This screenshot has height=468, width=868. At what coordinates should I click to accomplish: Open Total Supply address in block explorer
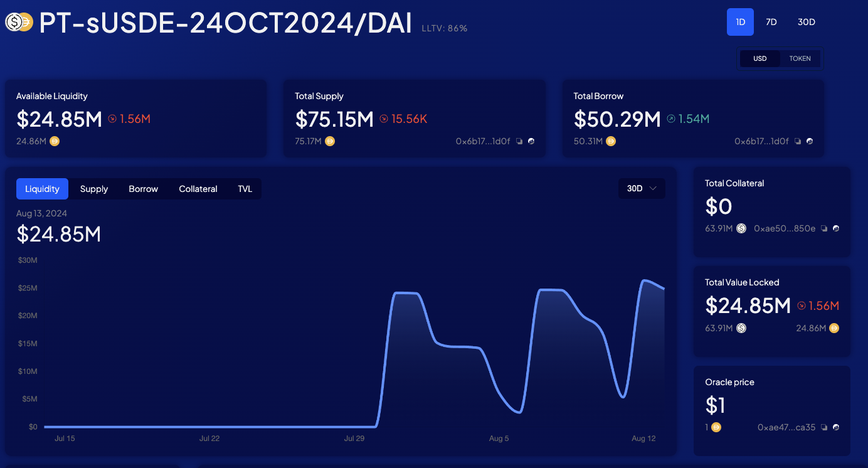[x=531, y=142]
